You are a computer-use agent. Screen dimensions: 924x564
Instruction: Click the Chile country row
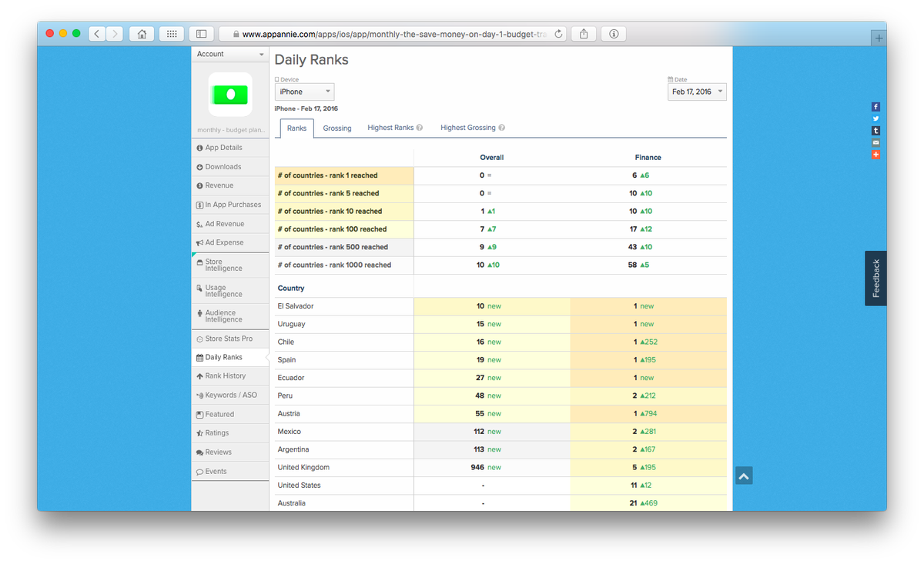500,342
